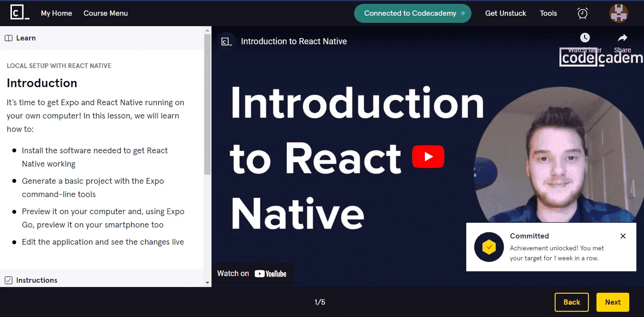Click the Codecademy channel icon beside the video title
Viewport: 644px width, 317px height.
[x=227, y=41]
